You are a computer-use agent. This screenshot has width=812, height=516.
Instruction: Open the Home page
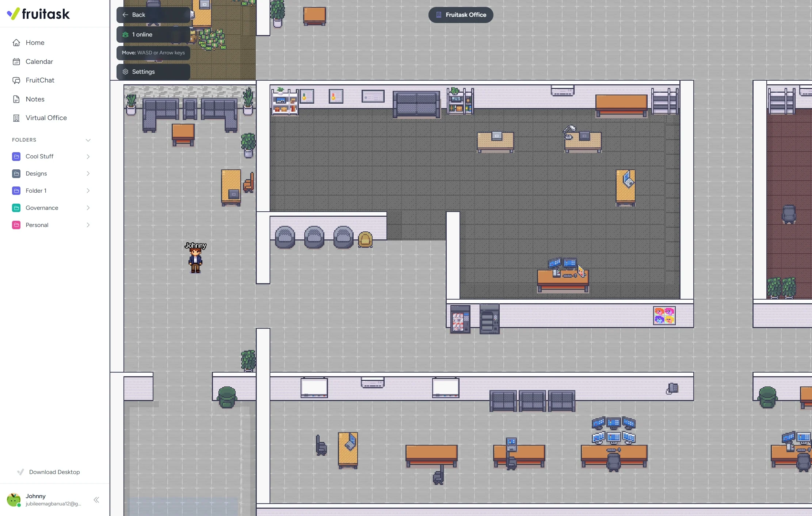pyautogui.click(x=35, y=43)
